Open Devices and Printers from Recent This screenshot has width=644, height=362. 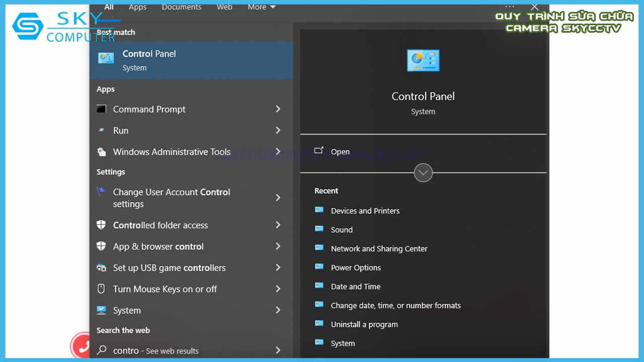(365, 211)
